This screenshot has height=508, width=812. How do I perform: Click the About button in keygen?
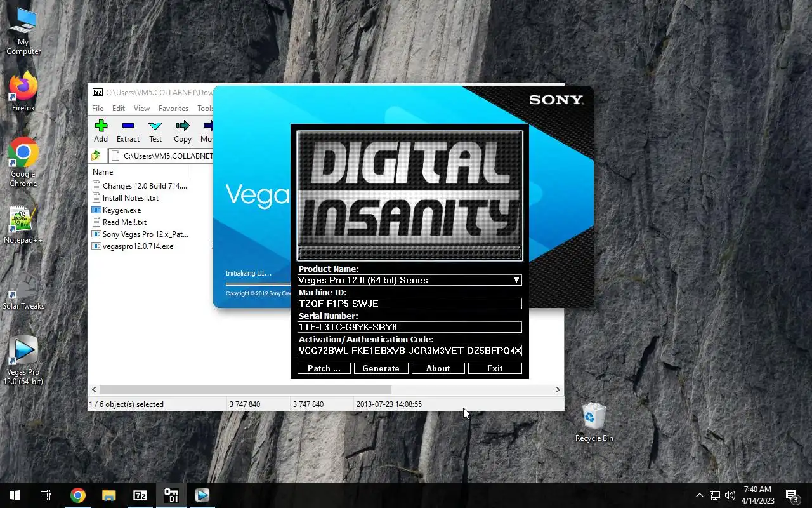pyautogui.click(x=438, y=368)
